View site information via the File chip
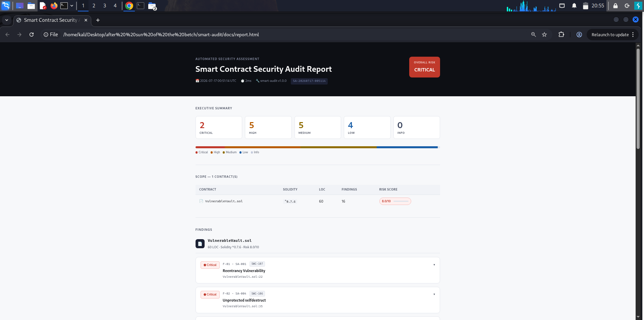This screenshot has width=644, height=320. (51, 35)
